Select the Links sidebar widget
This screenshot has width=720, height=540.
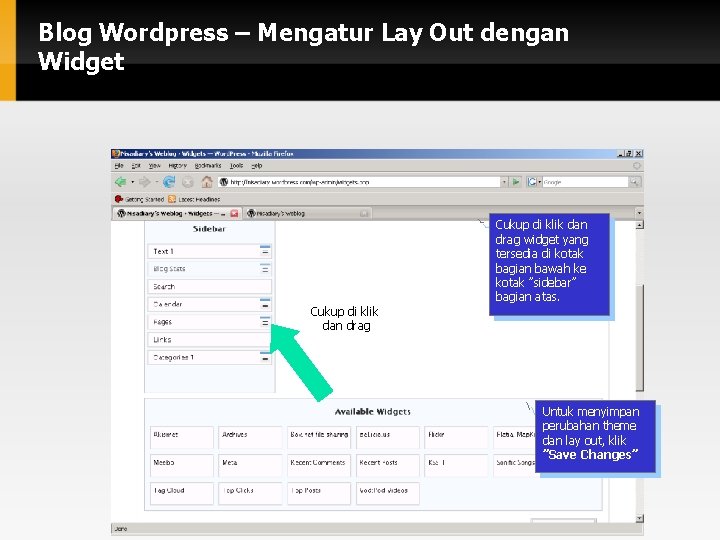tap(209, 340)
